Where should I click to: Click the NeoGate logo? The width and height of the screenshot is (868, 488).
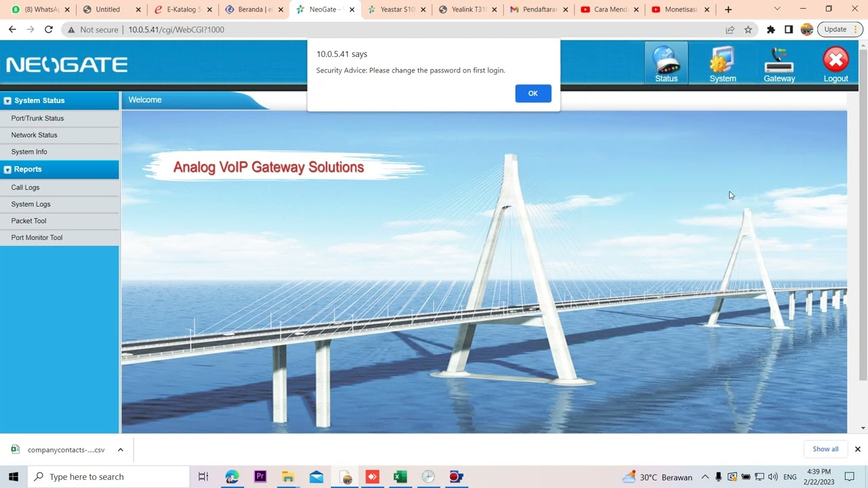point(66,65)
